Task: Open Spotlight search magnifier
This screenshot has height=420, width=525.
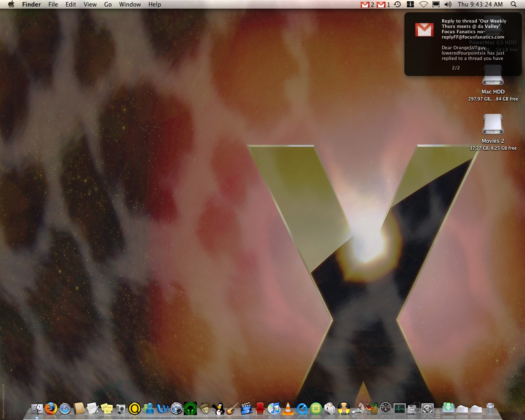Action: click(514, 5)
